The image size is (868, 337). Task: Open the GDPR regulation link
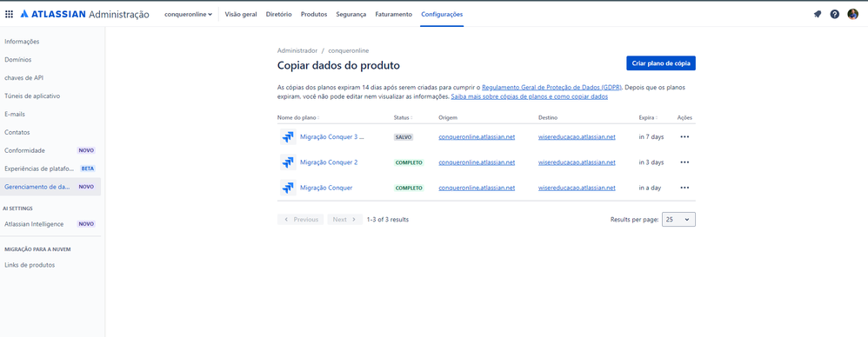pyautogui.click(x=552, y=87)
